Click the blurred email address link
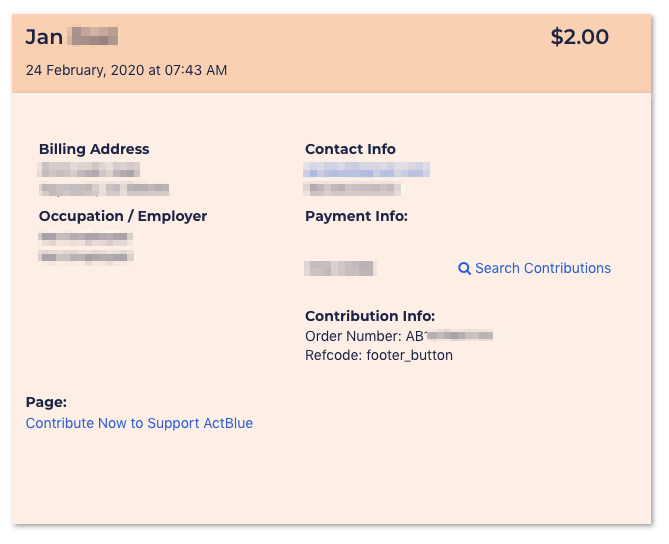 (x=366, y=169)
